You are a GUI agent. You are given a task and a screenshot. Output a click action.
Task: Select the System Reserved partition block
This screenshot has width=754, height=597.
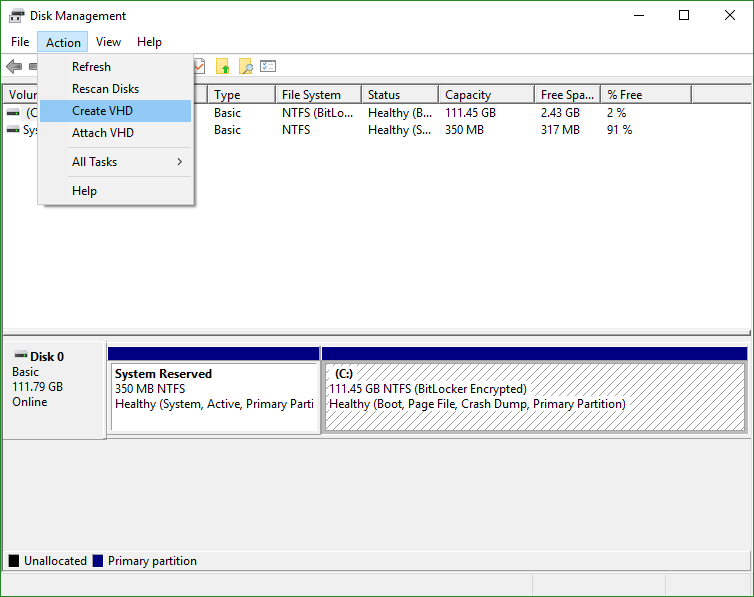click(214, 397)
